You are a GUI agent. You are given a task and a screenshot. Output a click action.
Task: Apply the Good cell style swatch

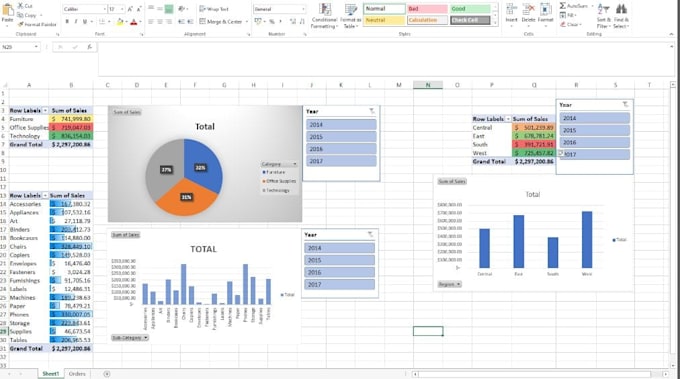click(x=470, y=9)
